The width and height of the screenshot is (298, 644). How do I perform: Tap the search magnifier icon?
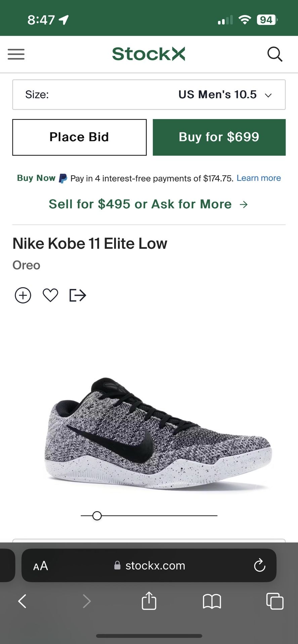274,54
